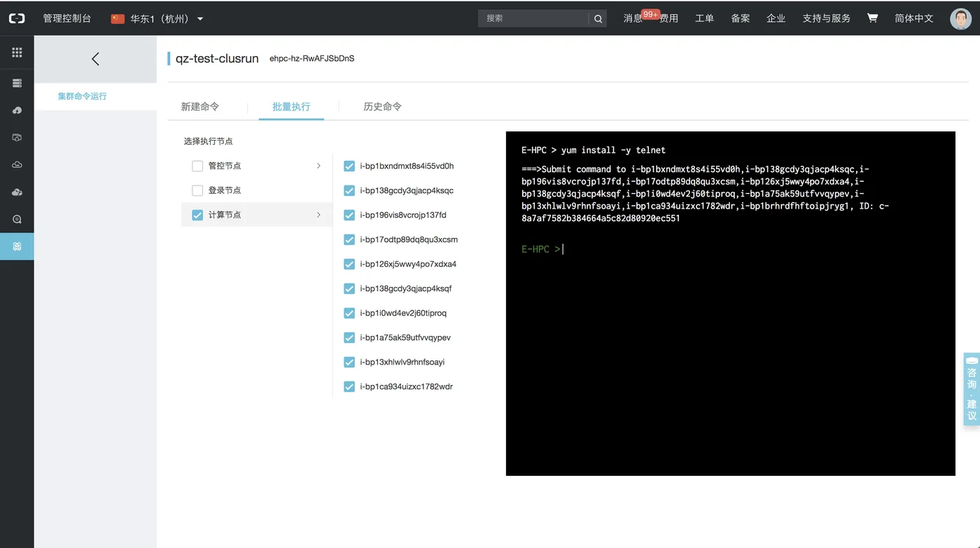Click the 管理控制台 link

pyautogui.click(x=67, y=18)
